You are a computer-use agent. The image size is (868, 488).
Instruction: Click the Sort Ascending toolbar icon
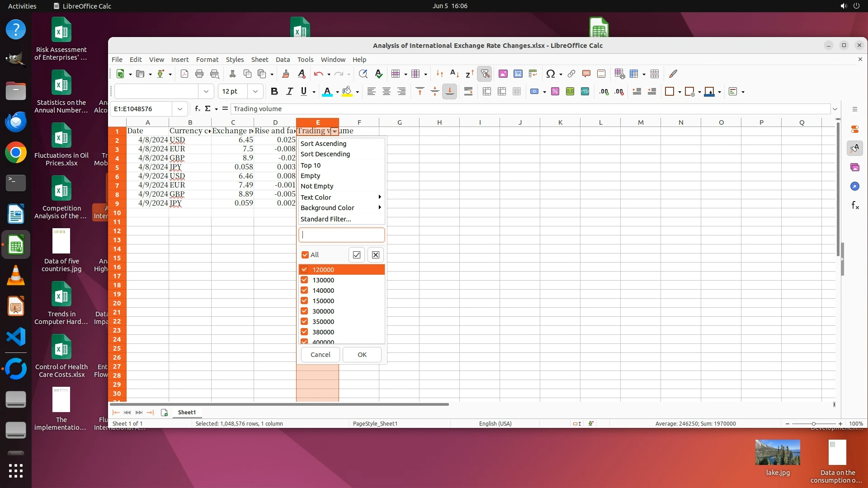455,74
